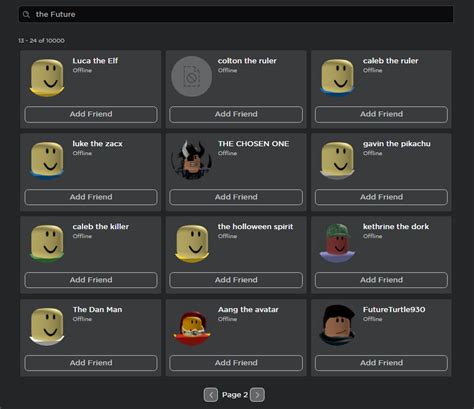Click in the 'the Future' search field
Image resolution: width=474 pixels, height=409 pixels.
coord(236,14)
